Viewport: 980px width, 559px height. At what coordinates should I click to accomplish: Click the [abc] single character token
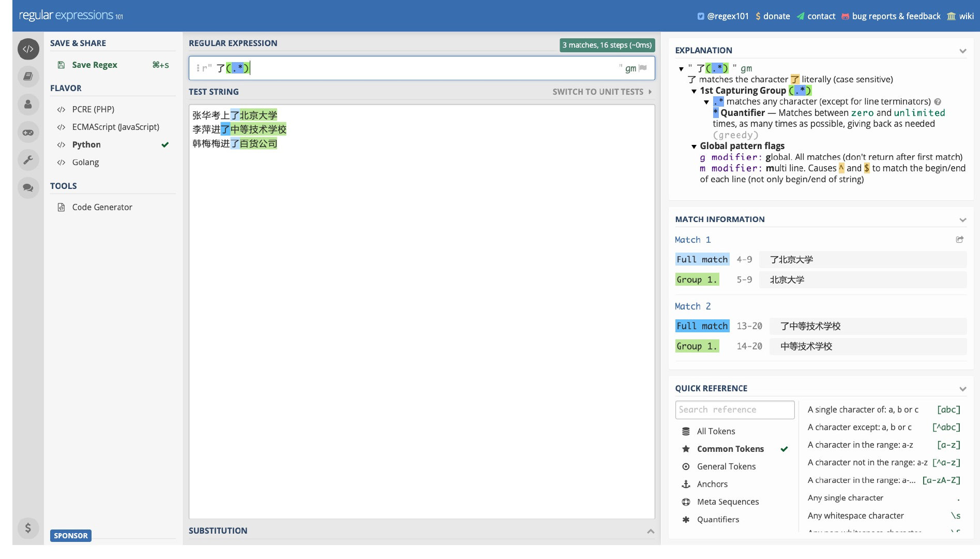click(x=948, y=409)
